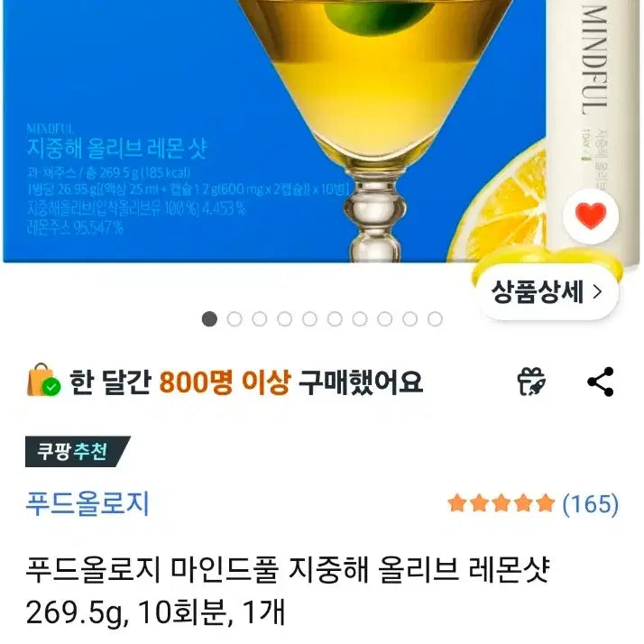This screenshot has width=644, height=644.
Task: Click the five-star rating icons
Action: click(x=501, y=503)
